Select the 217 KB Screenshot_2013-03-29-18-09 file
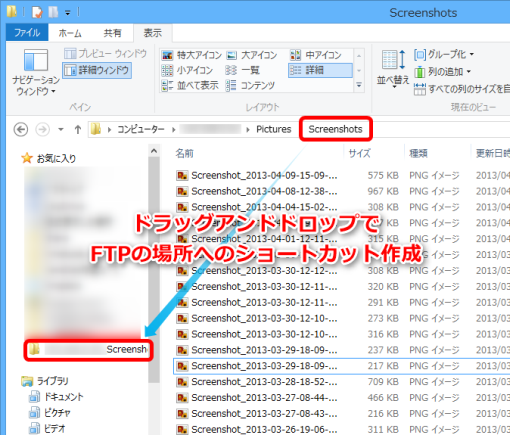Image resolution: width=510 pixels, height=435 pixels. [x=264, y=366]
